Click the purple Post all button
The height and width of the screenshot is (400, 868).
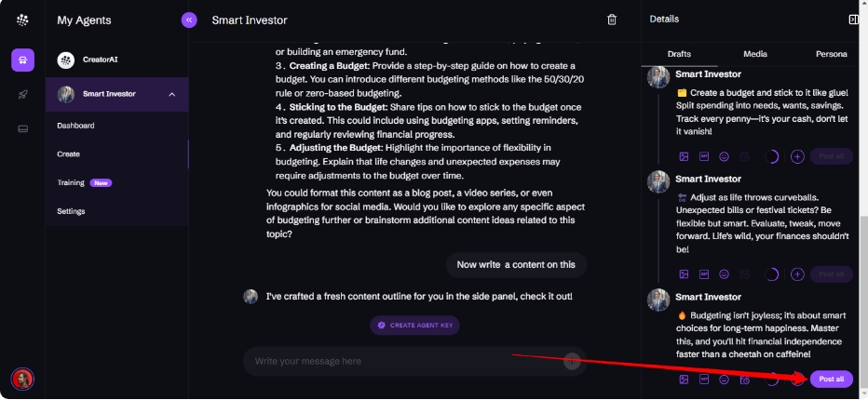[832, 379]
